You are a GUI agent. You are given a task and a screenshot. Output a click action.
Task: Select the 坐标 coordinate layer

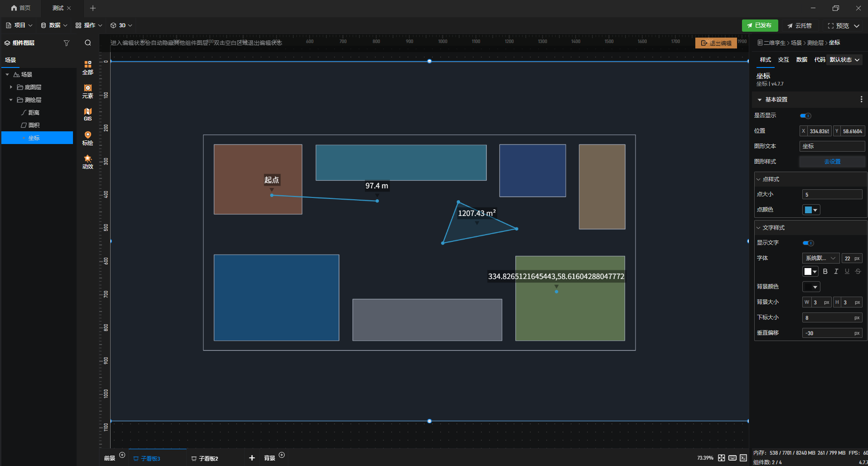[37, 138]
